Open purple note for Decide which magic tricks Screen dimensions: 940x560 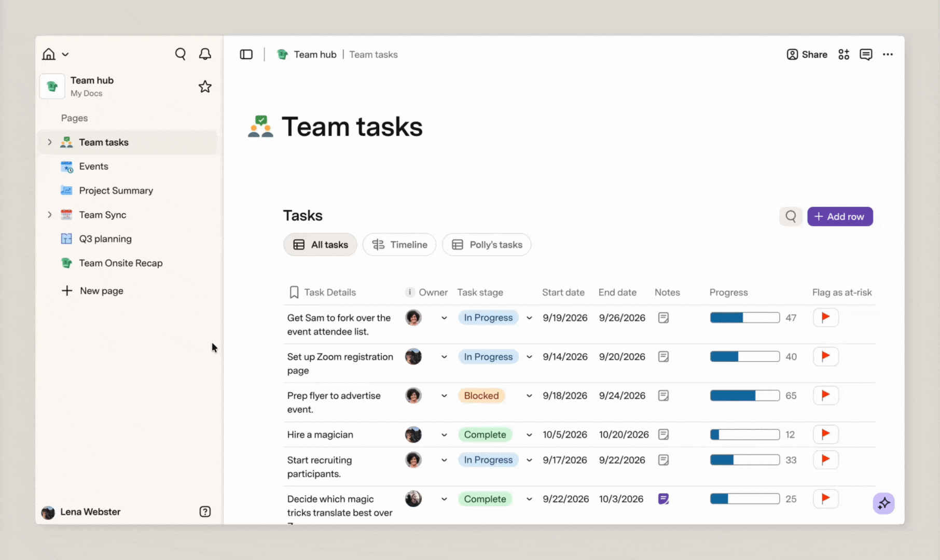pos(663,499)
